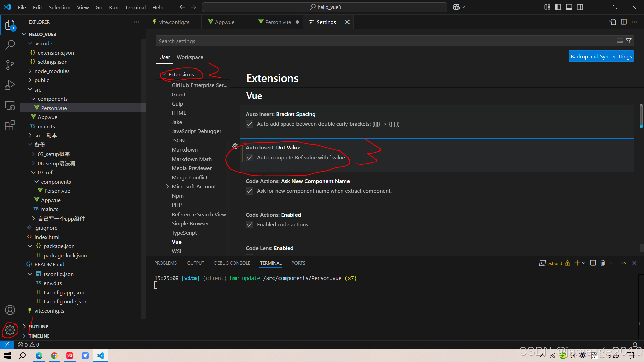Open the Selection menu
Image resolution: width=644 pixels, height=362 pixels.
click(x=59, y=7)
